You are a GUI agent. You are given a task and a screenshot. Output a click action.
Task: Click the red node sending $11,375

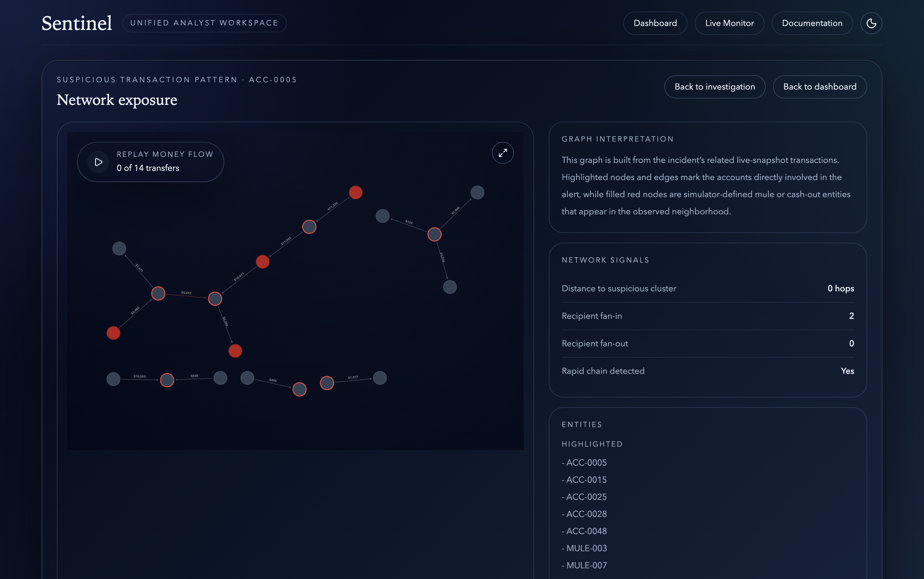click(x=356, y=192)
